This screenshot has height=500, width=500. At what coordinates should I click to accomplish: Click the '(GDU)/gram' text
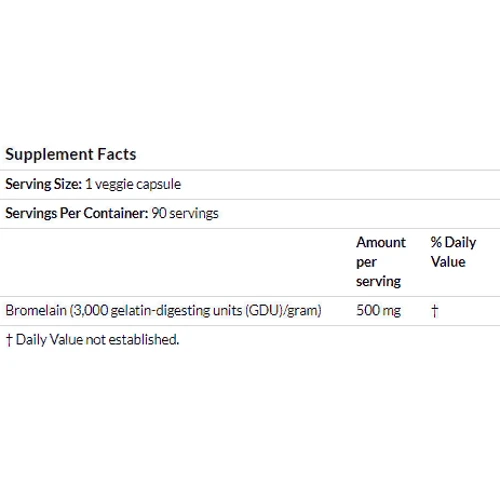tap(283, 311)
